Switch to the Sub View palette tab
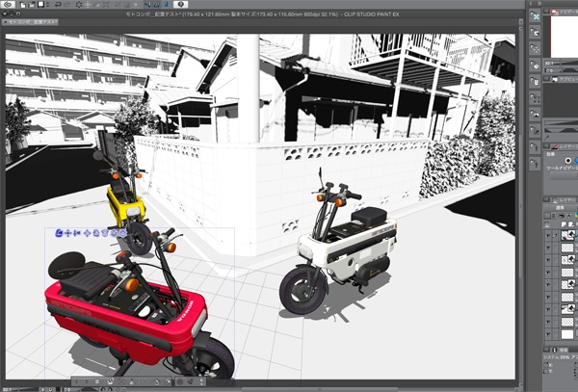Screen dimensions: 578x392 (x=564, y=79)
